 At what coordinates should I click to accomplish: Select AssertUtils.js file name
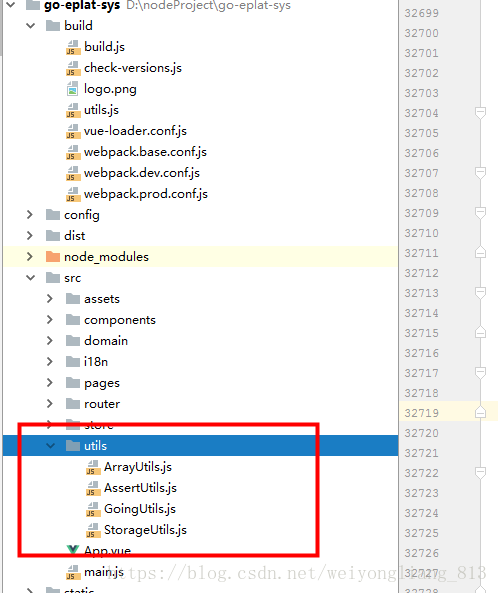coord(140,488)
